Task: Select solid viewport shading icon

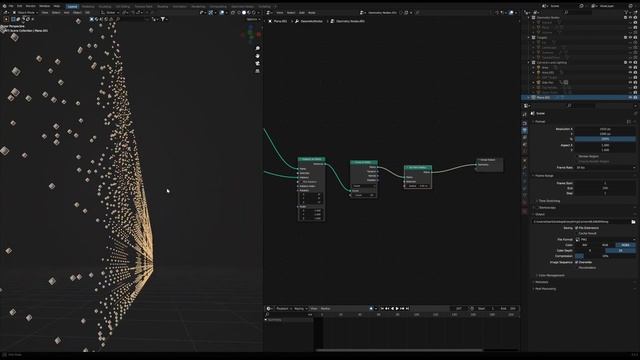Action: click(244, 13)
